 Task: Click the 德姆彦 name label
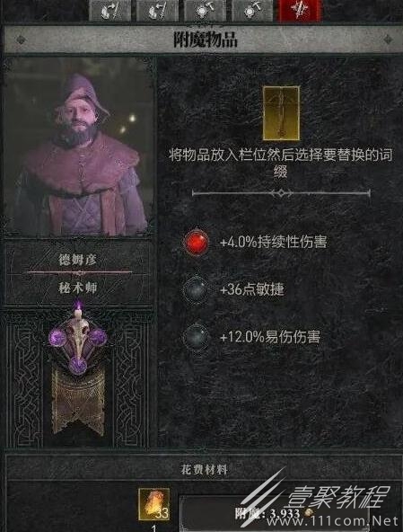click(77, 260)
